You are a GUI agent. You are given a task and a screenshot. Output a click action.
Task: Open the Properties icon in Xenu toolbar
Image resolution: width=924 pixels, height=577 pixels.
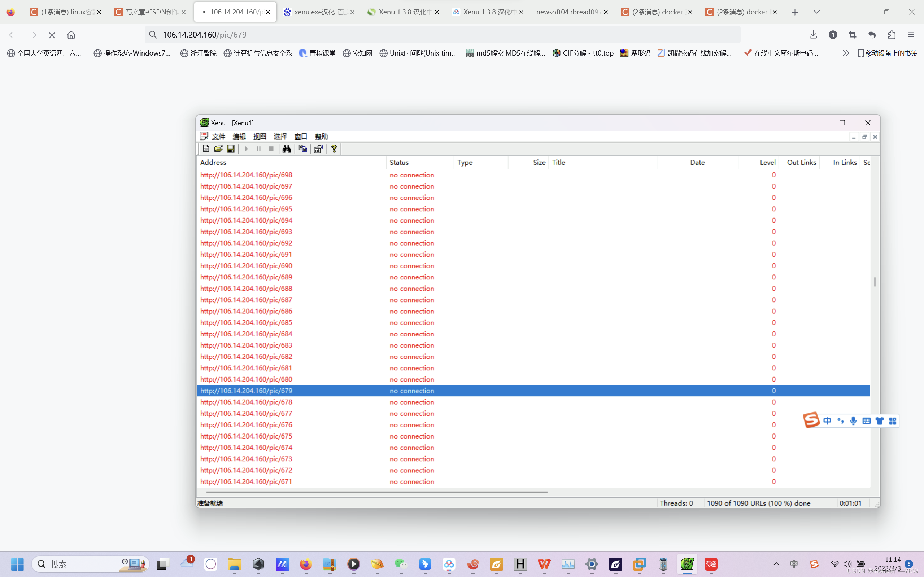318,149
